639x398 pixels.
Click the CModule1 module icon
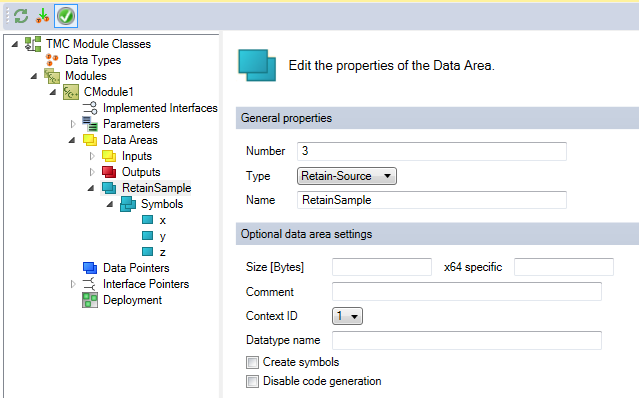point(71,92)
